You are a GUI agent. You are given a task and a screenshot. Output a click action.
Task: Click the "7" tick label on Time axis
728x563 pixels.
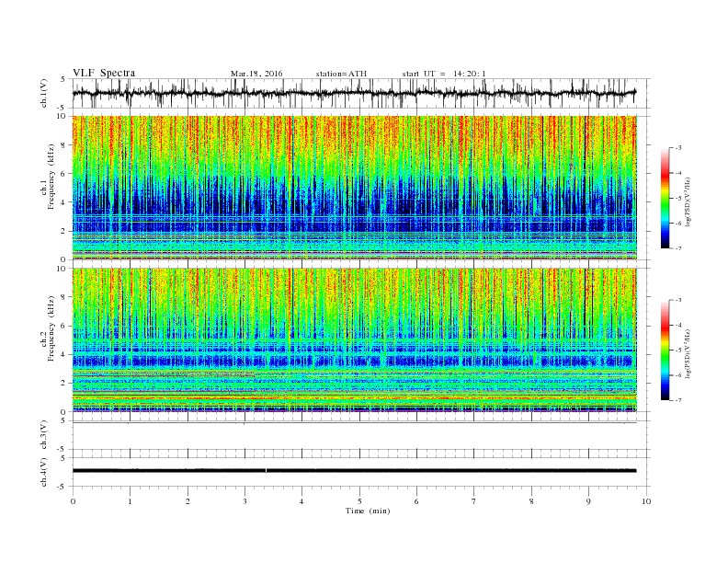point(474,501)
